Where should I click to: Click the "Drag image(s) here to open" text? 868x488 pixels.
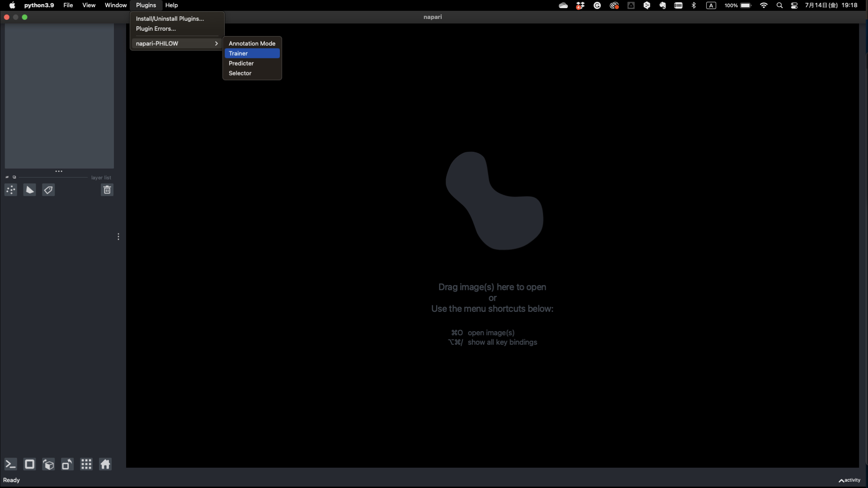492,287
